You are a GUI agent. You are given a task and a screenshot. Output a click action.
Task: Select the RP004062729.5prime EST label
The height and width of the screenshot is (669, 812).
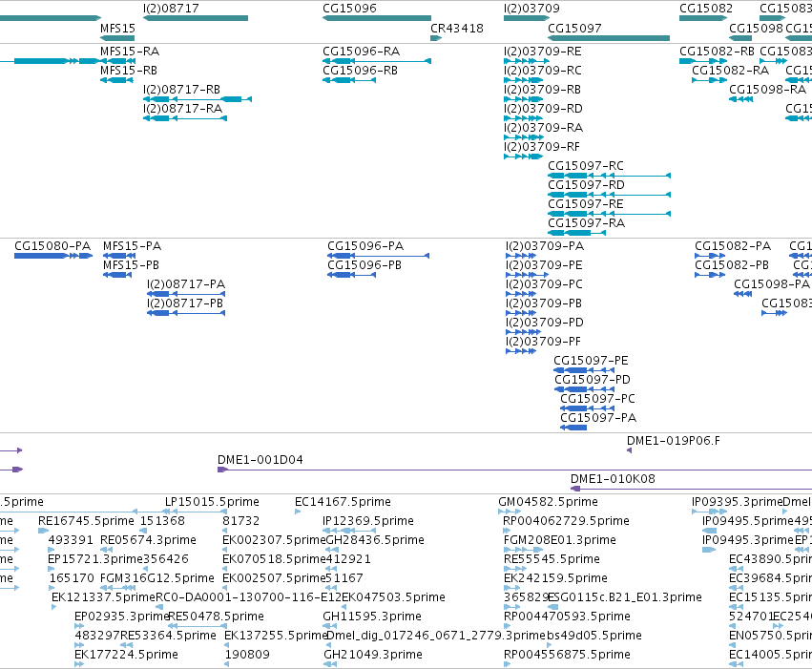567,521
